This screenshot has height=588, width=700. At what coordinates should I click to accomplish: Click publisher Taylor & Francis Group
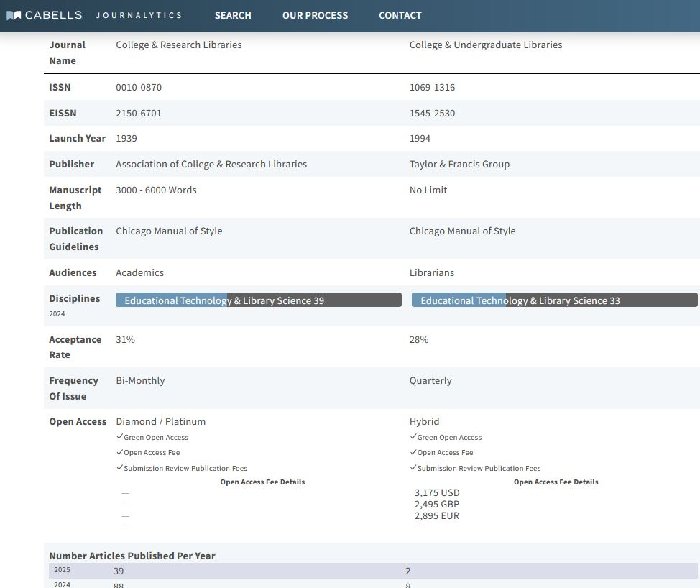click(459, 165)
